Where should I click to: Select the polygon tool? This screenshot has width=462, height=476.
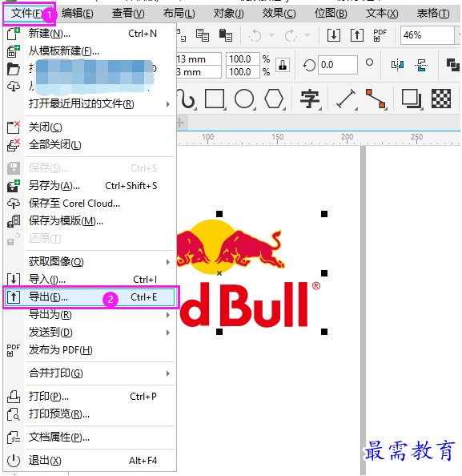point(274,99)
